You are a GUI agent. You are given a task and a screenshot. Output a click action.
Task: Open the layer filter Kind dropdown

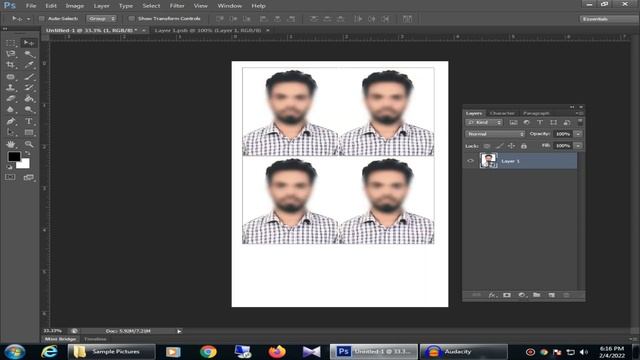(x=484, y=122)
